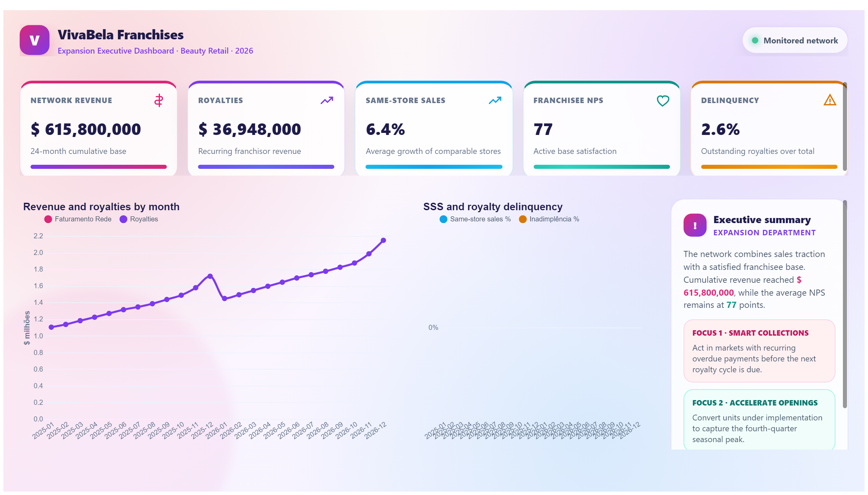
Task: Toggle Royalties series in chart legend
Action: tap(139, 219)
